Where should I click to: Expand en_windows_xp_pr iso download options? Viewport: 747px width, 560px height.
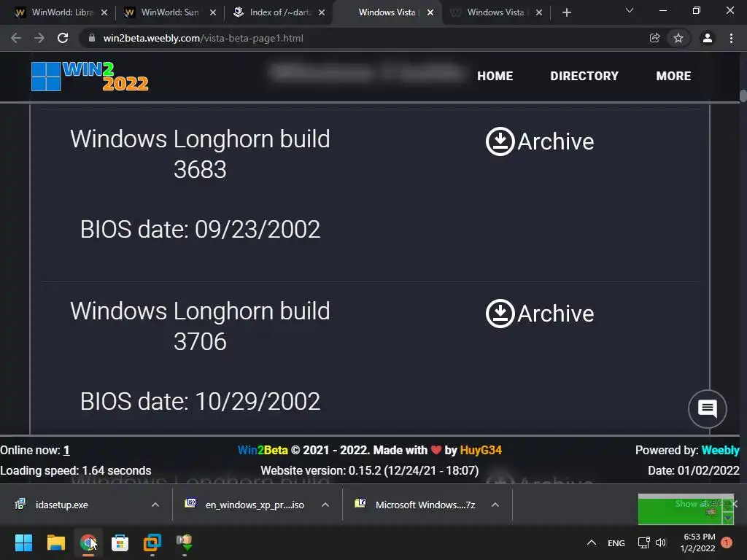click(325, 505)
